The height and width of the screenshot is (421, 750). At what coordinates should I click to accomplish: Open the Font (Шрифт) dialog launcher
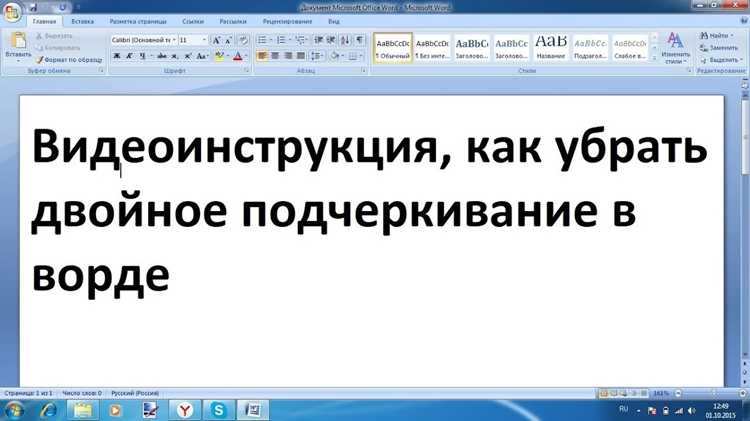pos(247,70)
